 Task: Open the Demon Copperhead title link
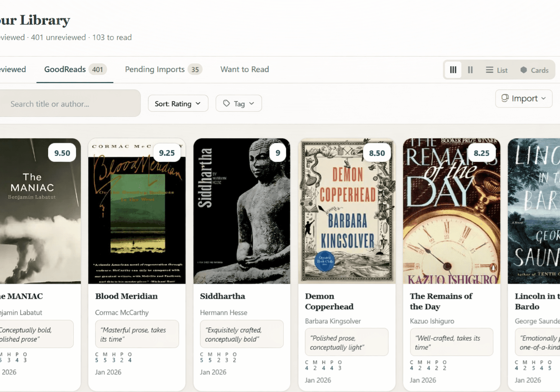point(329,301)
